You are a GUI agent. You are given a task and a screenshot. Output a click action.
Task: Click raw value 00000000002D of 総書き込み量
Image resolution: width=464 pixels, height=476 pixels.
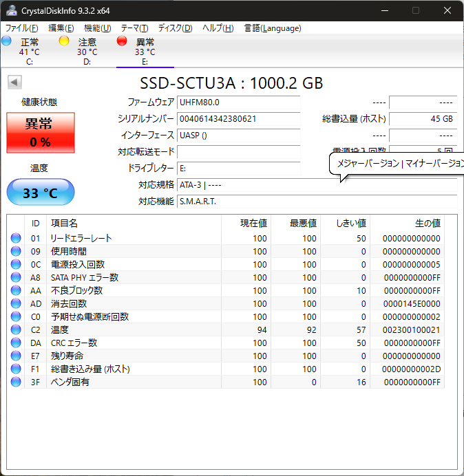coord(412,369)
